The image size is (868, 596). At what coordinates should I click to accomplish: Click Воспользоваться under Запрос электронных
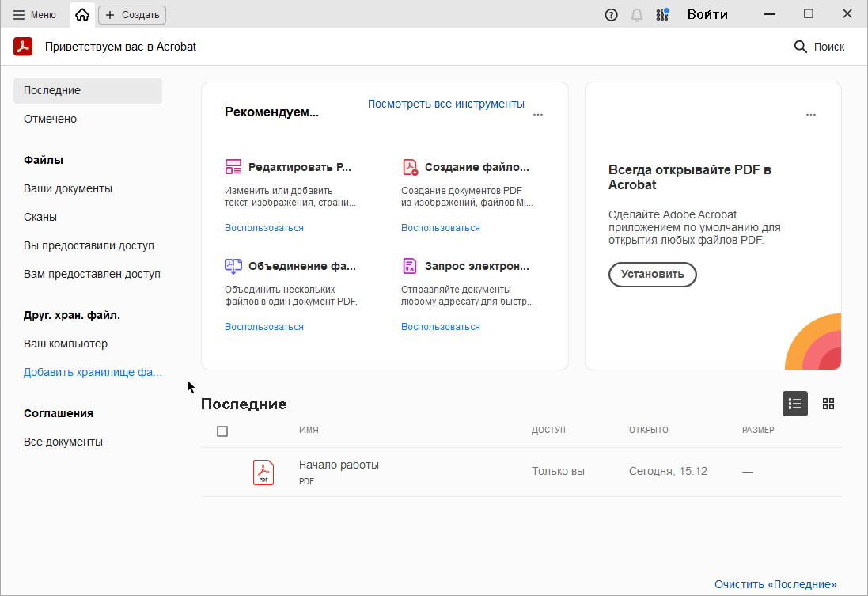[441, 328]
